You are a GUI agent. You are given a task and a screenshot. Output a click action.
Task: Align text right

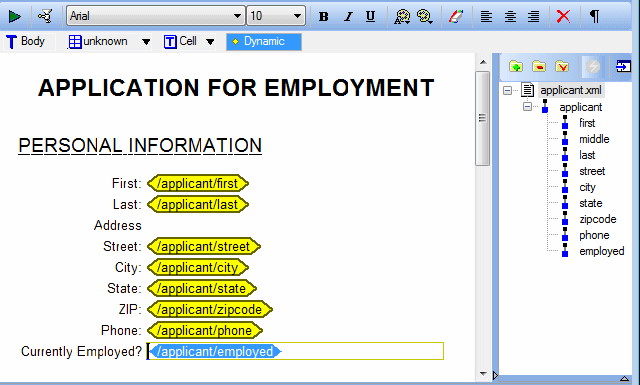coord(533,16)
